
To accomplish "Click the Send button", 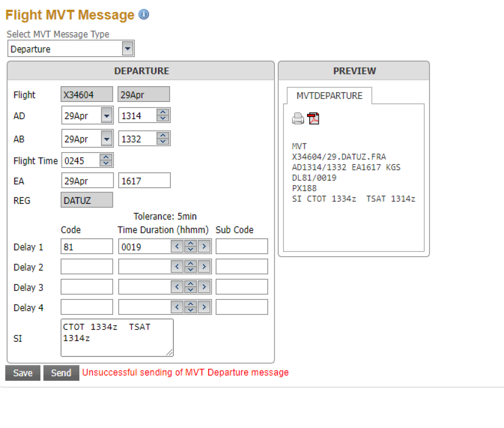I will (61, 373).
